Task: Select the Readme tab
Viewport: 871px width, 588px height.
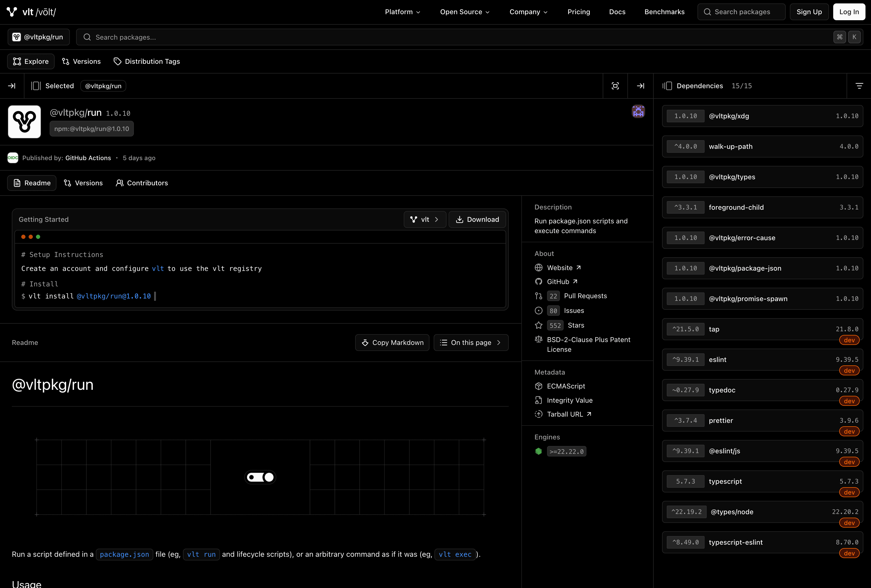Action: [x=32, y=183]
